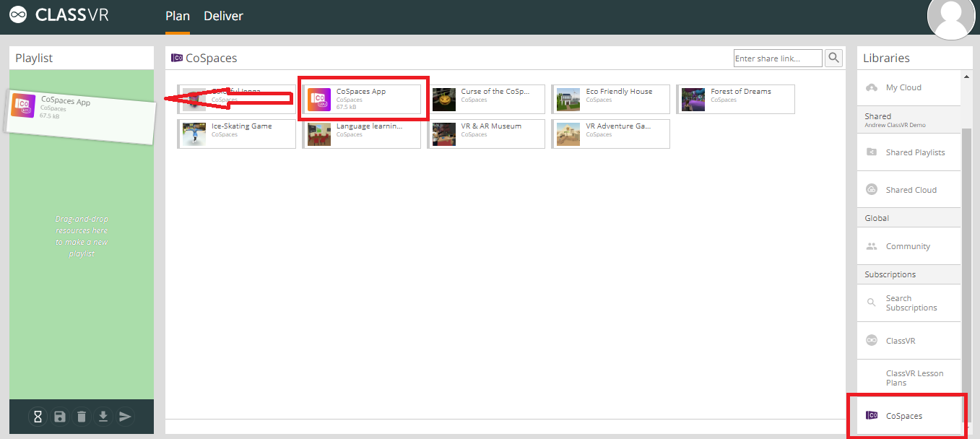This screenshot has height=439, width=980.
Task: Click the Forest of Dreams thumbnail image
Action: [693, 100]
